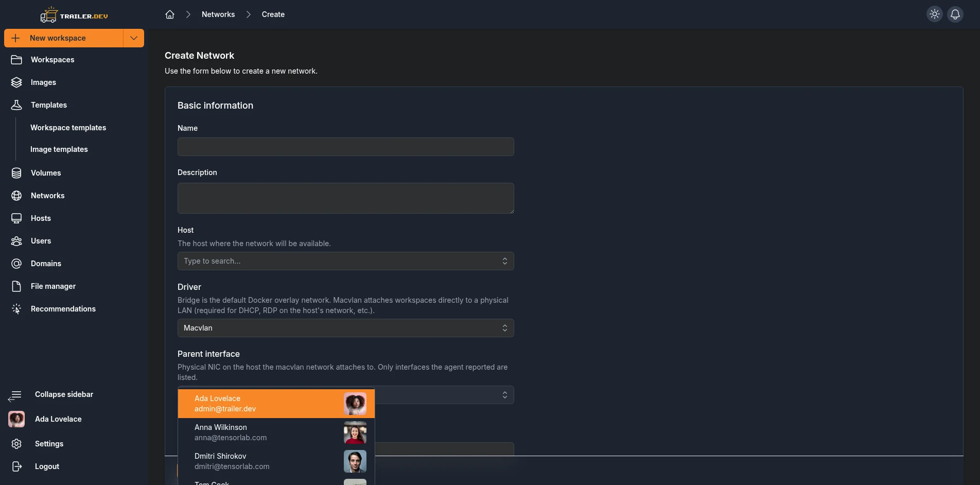Select Ada Lovelace from user list
Image resolution: width=980 pixels, height=485 pixels.
(276, 404)
